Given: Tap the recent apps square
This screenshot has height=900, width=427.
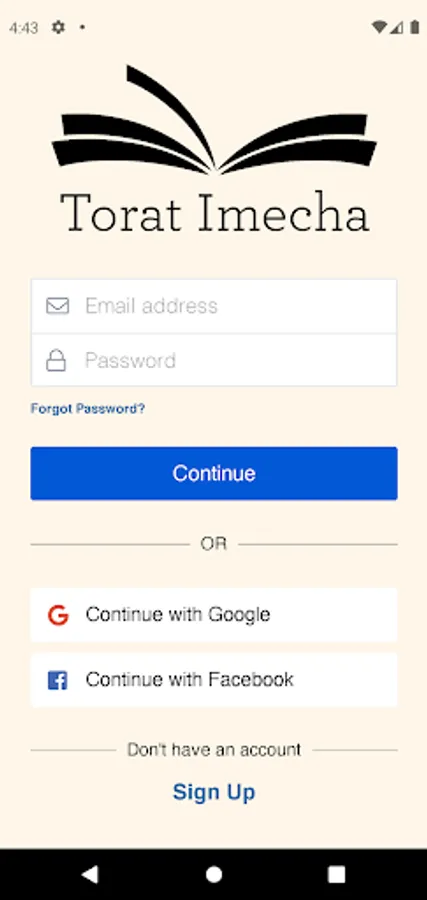Looking at the screenshot, I should pyautogui.click(x=336, y=874).
